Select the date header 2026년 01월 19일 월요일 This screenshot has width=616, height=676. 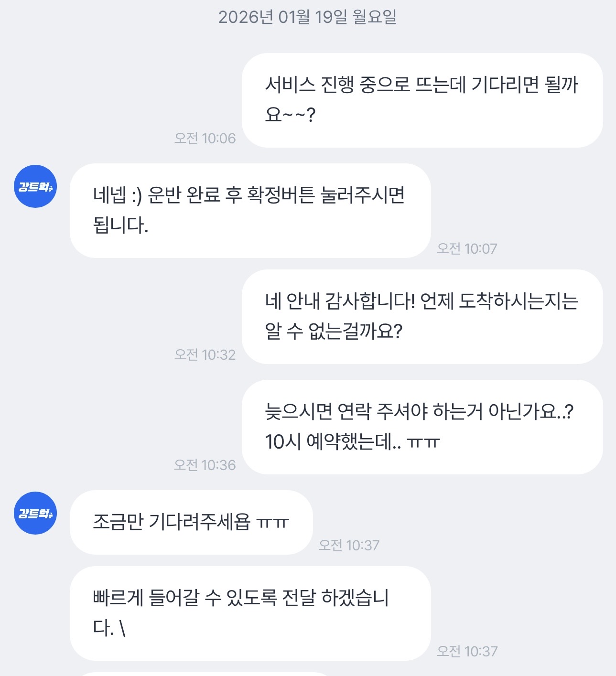[308, 17]
